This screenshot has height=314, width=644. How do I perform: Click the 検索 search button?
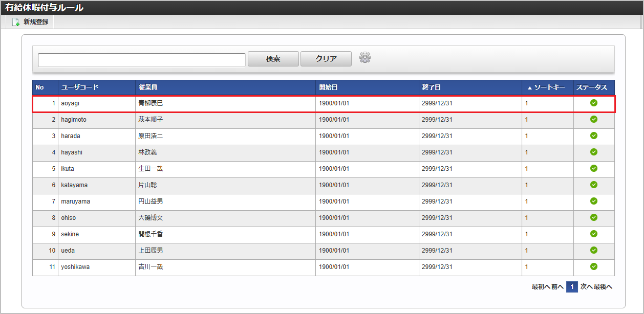point(273,59)
